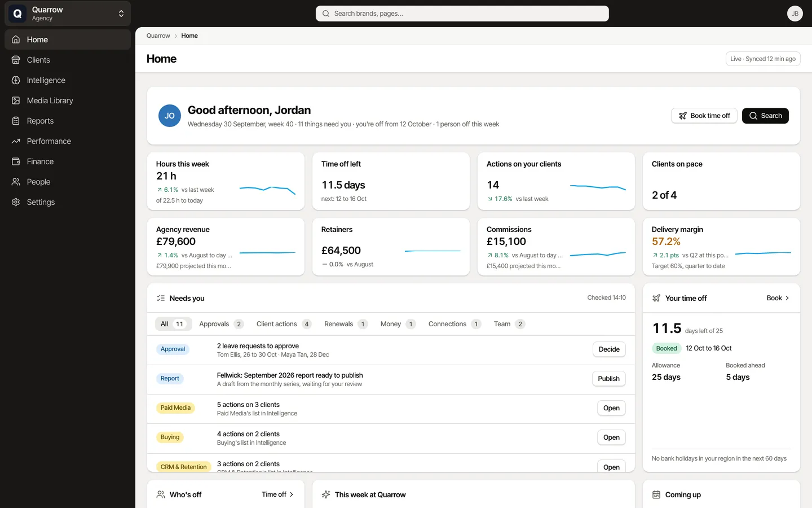Switch to the Money tab

coord(398,324)
